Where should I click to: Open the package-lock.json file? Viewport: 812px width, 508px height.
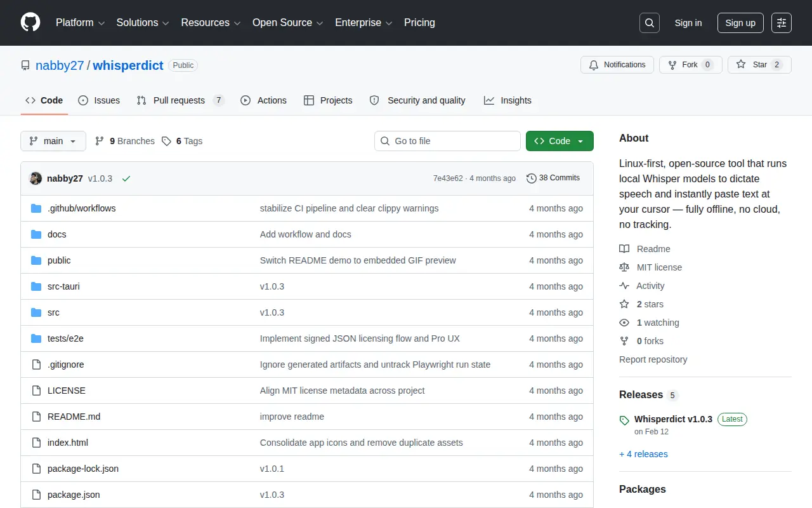tap(83, 469)
